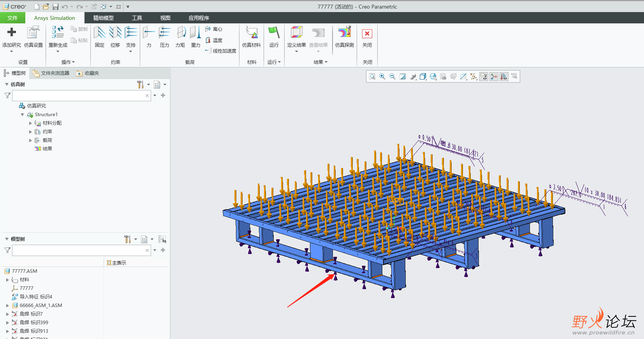Select the Results (结果) tree item
Screen dimensions: 644x339
(43, 149)
